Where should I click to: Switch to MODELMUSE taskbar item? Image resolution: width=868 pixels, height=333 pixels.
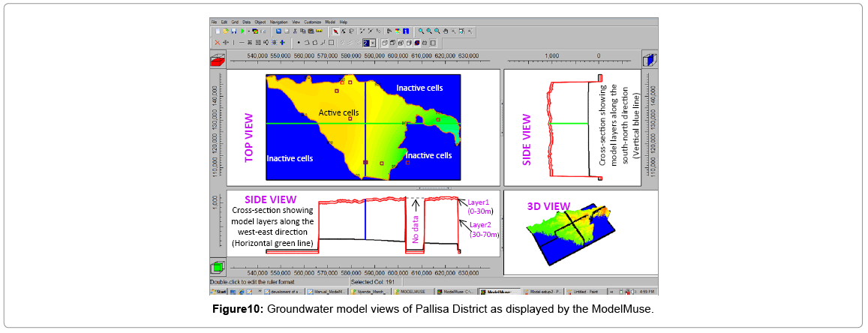click(413, 291)
